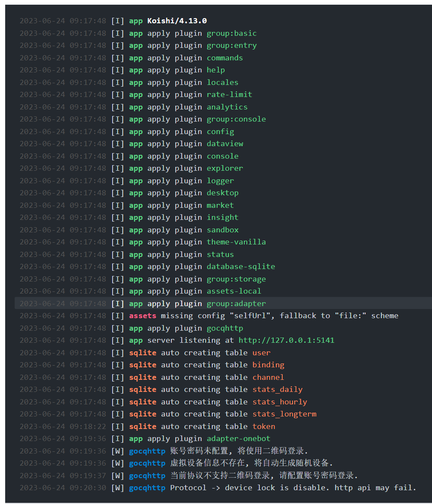Open the http://127.0.0.1:5141 server link
The image size is (432, 504).
coord(286,341)
